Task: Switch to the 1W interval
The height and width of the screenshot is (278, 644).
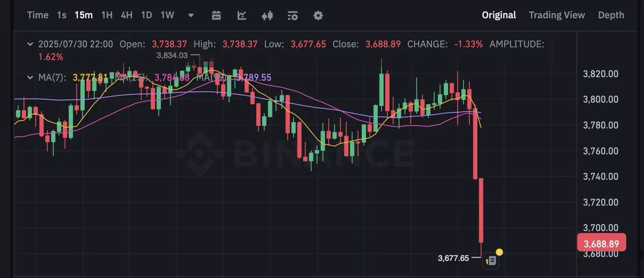Action: pos(167,15)
